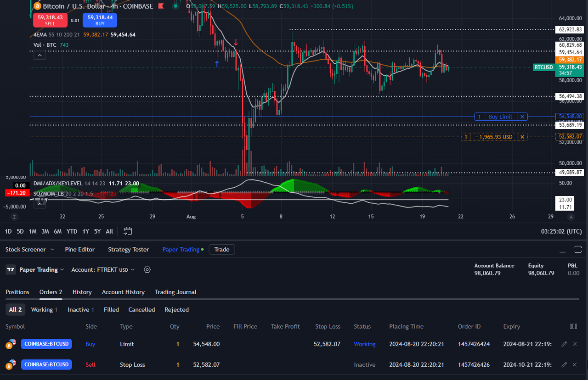Set chart range to All
Viewport: 588px width, 380px height.
tap(109, 231)
